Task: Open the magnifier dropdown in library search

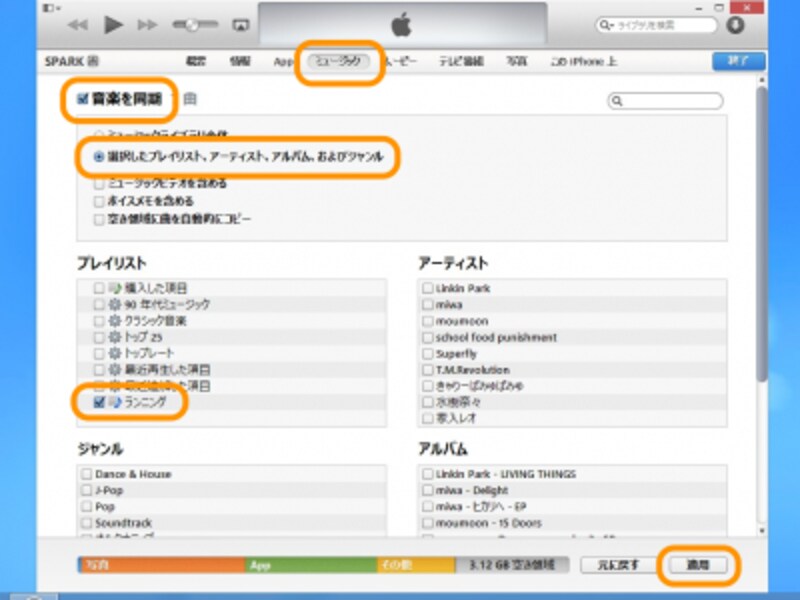Action: pos(606,25)
